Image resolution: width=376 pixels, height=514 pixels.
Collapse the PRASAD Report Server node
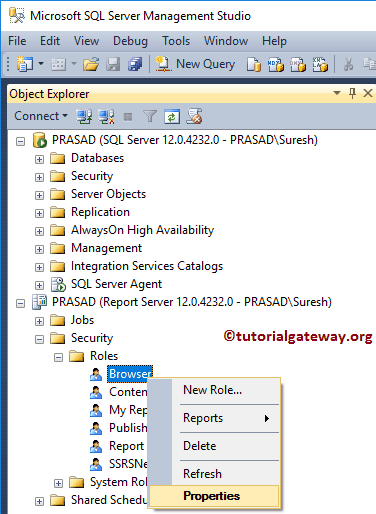[21, 303]
